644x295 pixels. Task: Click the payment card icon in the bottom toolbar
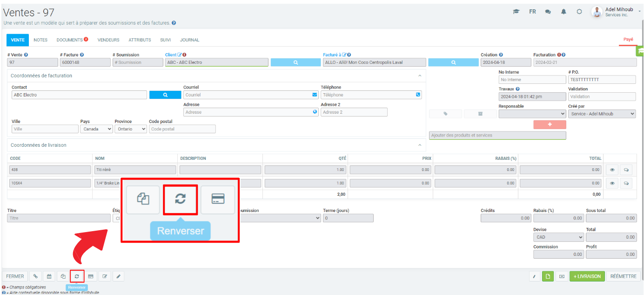point(91,276)
